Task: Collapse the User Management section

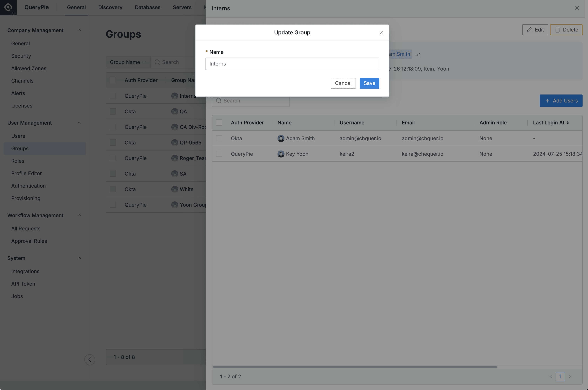Action: [x=79, y=123]
